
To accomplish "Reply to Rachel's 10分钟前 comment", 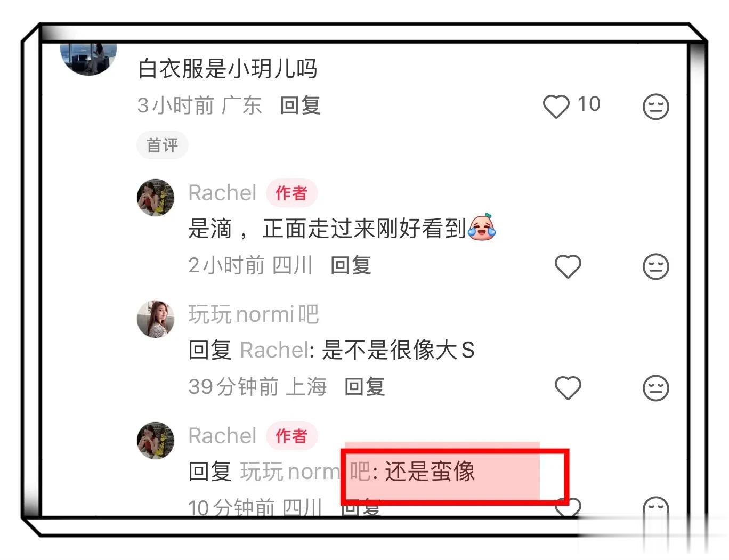I will [361, 507].
